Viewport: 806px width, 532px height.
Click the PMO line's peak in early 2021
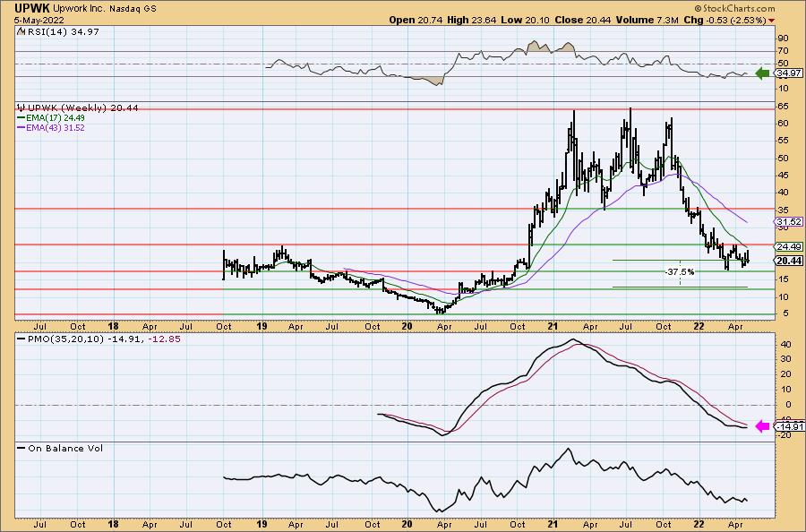572,339
